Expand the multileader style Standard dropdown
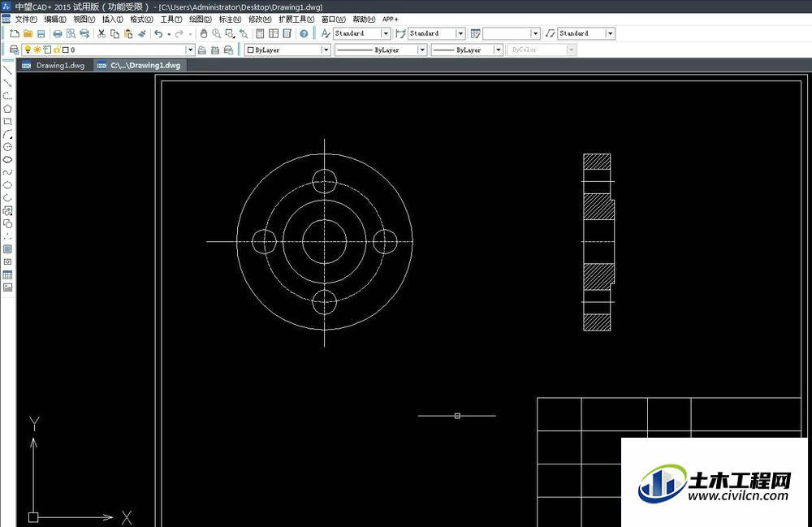 pyautogui.click(x=610, y=33)
